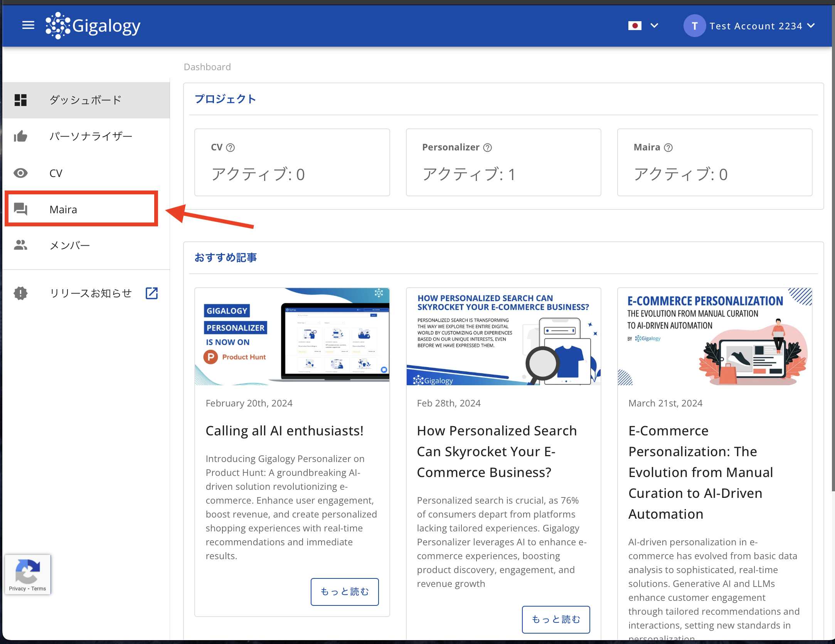Select ダッシュボード in the sidebar
Viewport: 835px width, 644px height.
tap(86, 100)
